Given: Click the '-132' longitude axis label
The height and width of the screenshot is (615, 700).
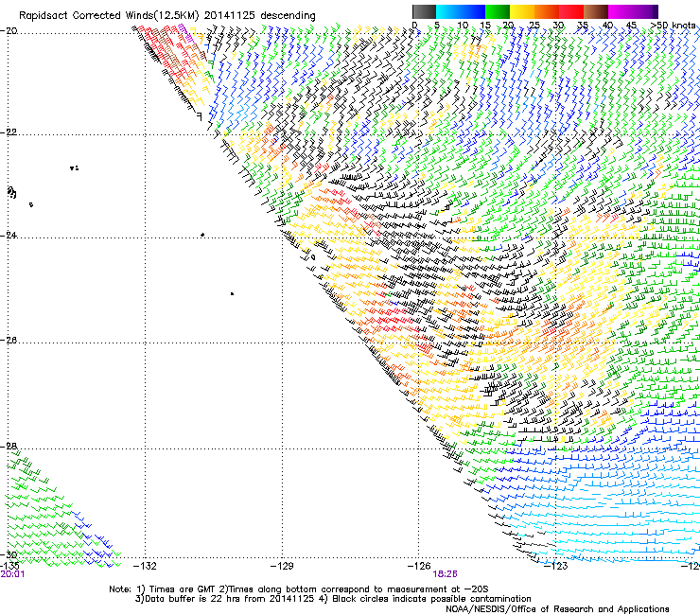Looking at the screenshot, I should (145, 566).
